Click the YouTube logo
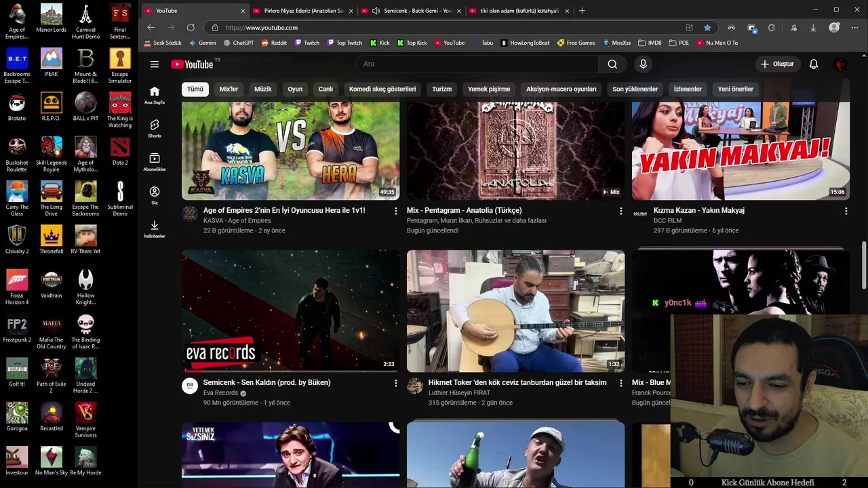 [192, 64]
